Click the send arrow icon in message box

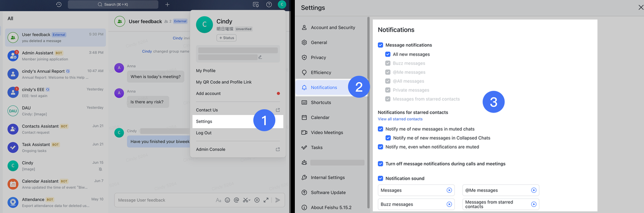(x=278, y=200)
